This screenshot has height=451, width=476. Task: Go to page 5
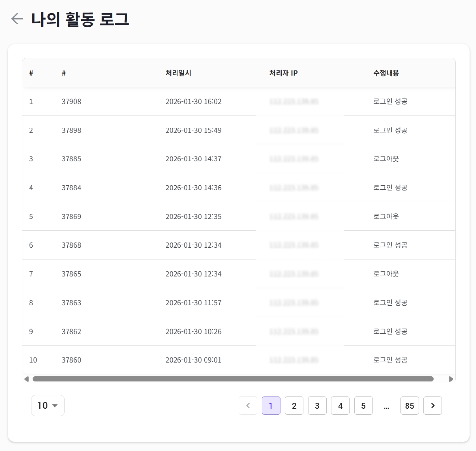coord(363,406)
